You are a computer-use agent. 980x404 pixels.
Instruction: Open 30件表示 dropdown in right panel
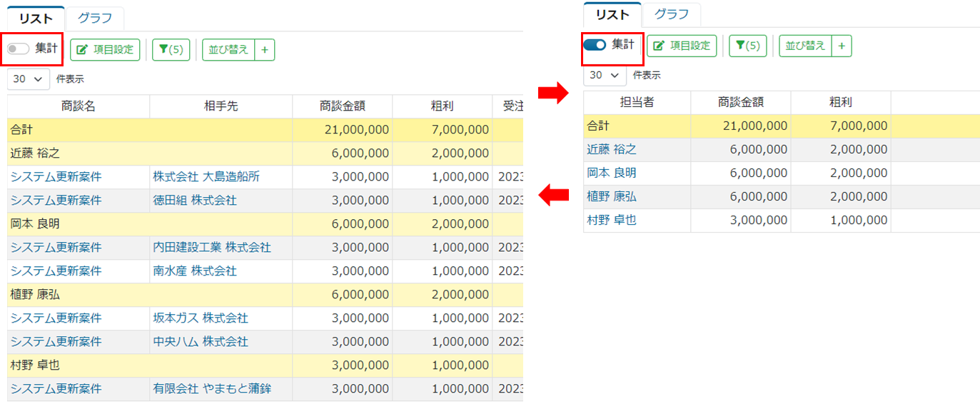tap(605, 75)
